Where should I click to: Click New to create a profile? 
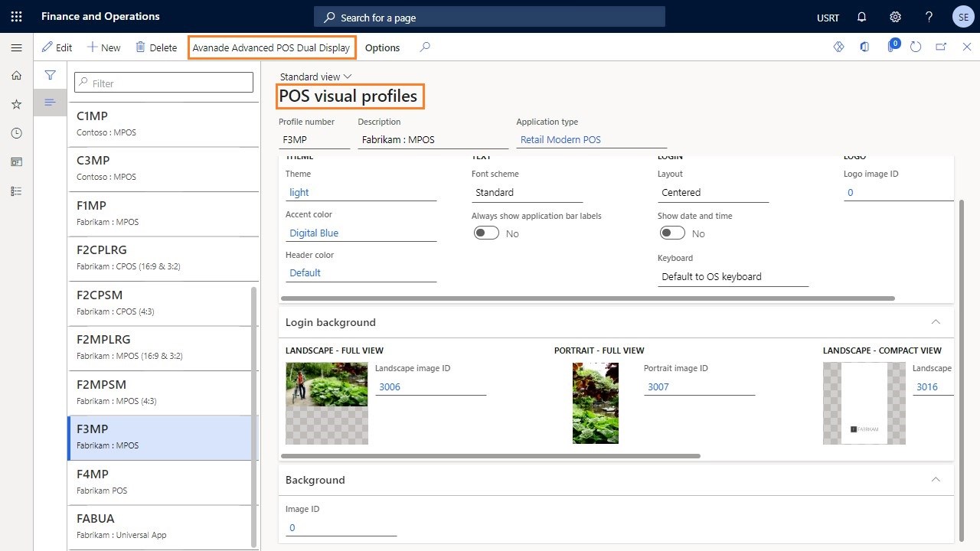pyautogui.click(x=103, y=47)
